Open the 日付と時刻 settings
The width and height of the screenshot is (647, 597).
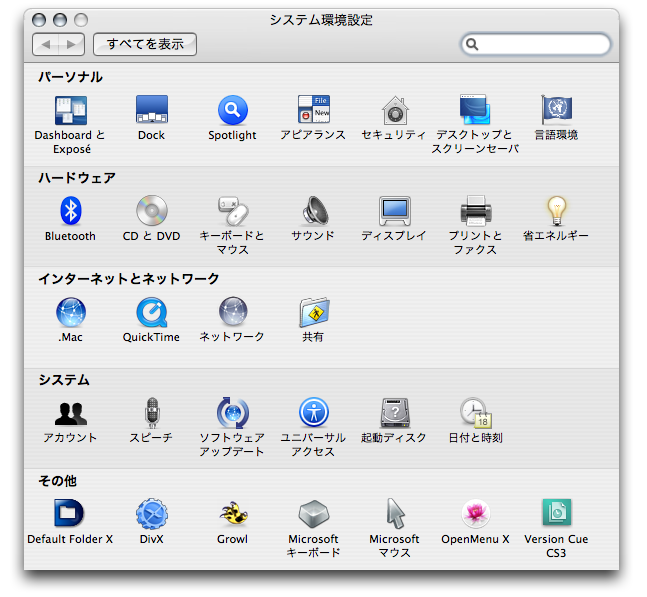[x=475, y=414]
